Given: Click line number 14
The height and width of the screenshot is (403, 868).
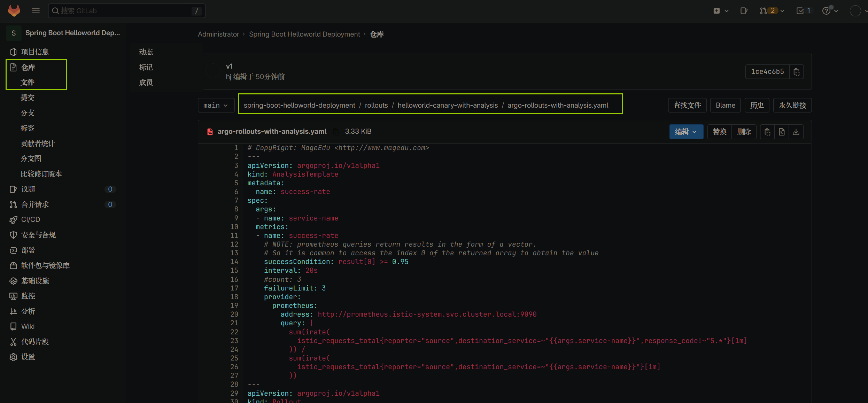Looking at the screenshot, I should 234,262.
